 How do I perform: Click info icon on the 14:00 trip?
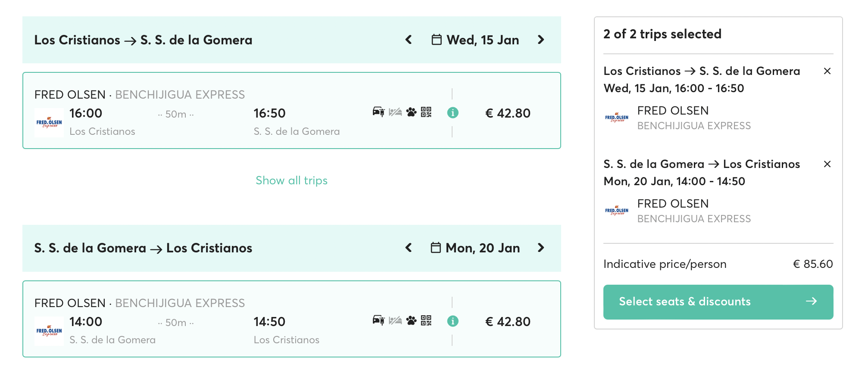tap(453, 321)
